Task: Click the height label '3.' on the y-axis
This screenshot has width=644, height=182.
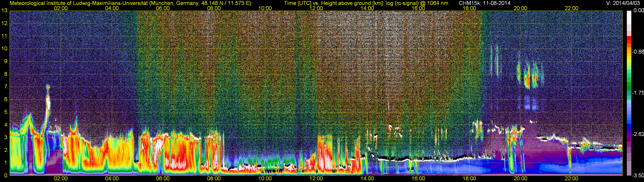Action: click(x=6, y=137)
